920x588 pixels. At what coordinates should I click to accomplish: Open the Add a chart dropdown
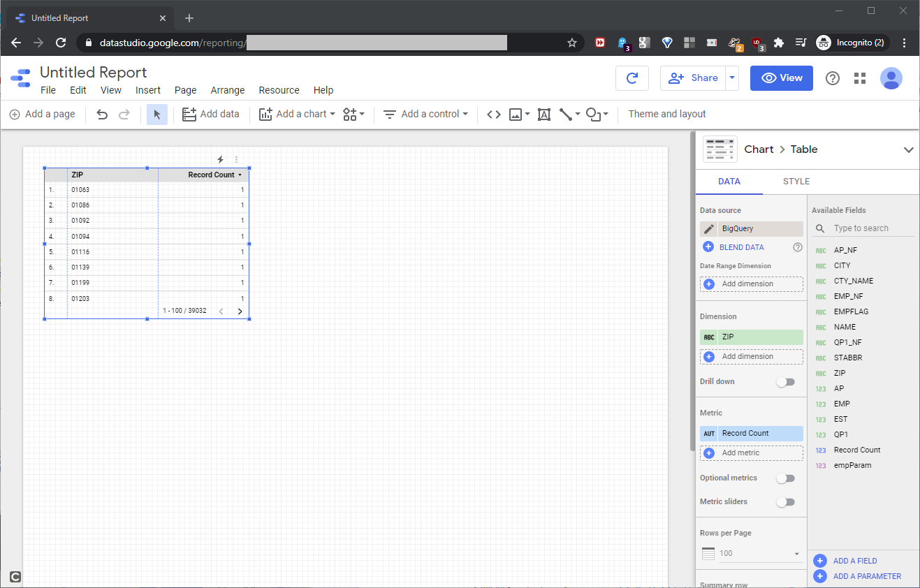pos(297,115)
